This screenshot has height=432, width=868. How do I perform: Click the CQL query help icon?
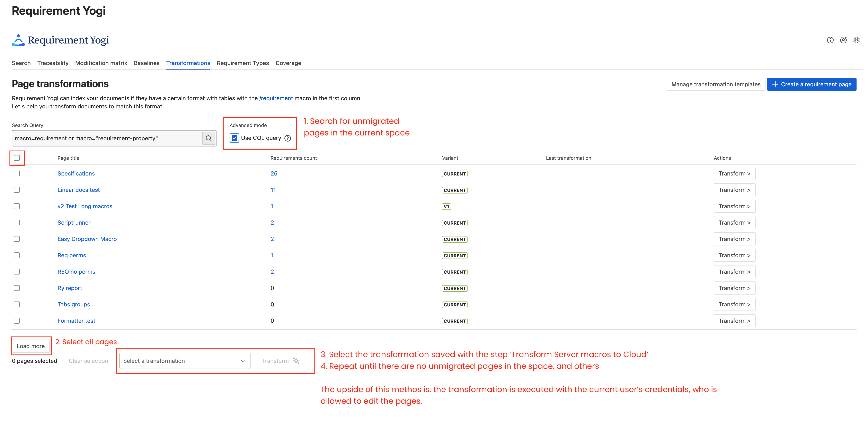287,138
